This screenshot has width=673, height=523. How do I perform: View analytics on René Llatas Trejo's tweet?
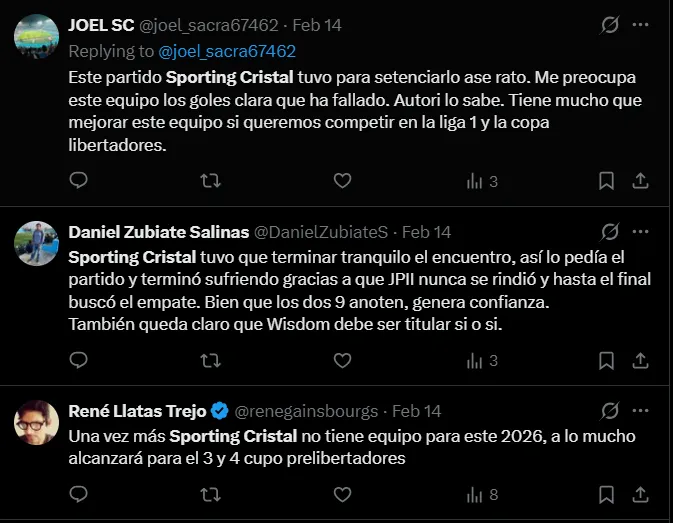tap(481, 494)
